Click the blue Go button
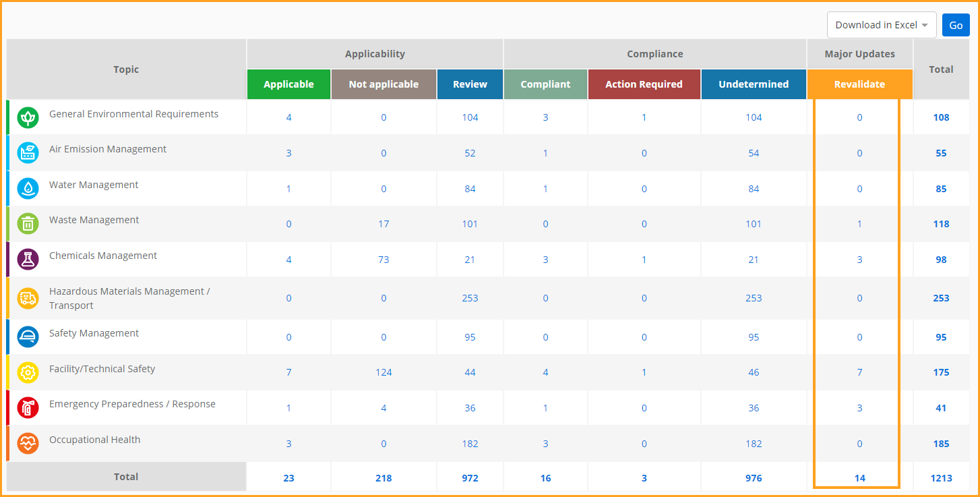 coord(956,25)
